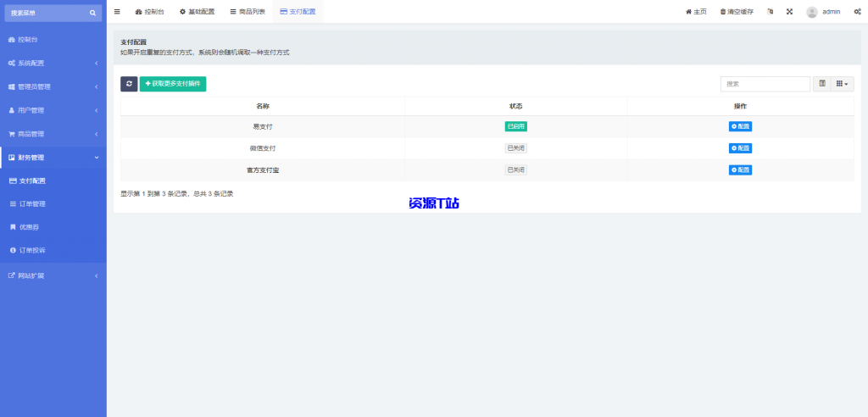Switch to the 商品列表 tab

(x=248, y=12)
